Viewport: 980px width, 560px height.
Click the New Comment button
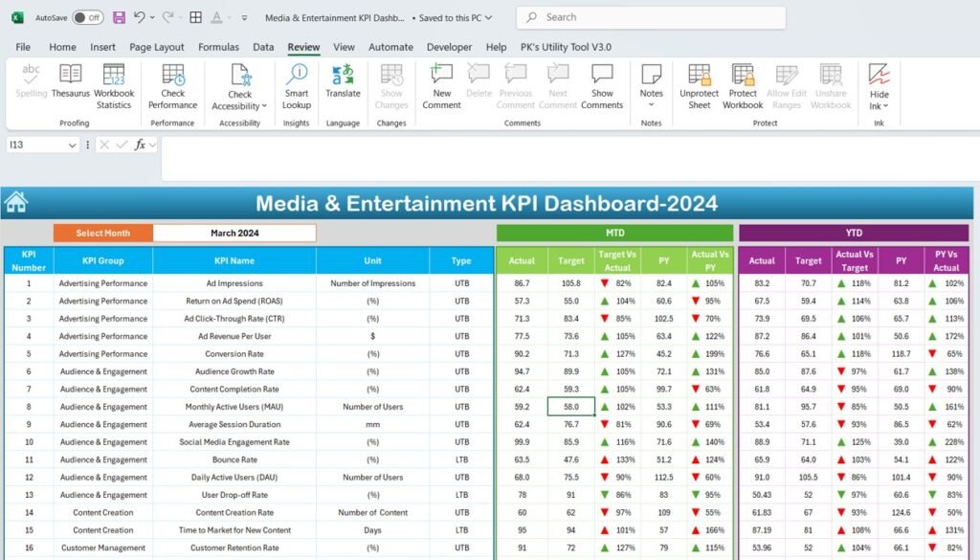click(x=441, y=84)
